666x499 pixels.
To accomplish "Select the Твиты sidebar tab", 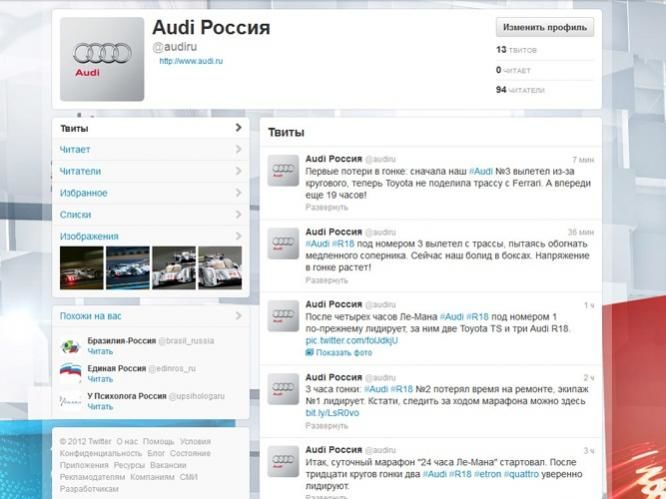I will coord(151,128).
